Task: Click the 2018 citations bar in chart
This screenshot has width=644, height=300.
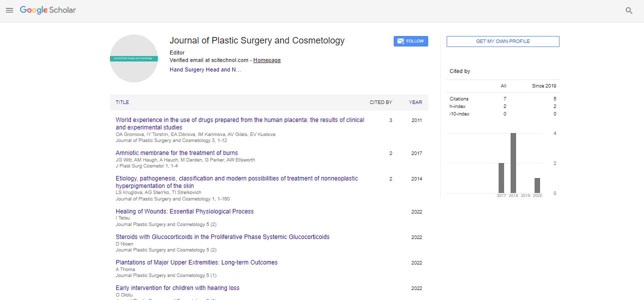Action: [x=514, y=163]
